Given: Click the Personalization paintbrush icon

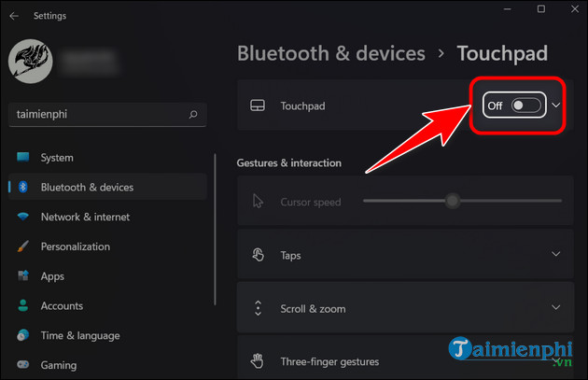Looking at the screenshot, I should coord(23,246).
